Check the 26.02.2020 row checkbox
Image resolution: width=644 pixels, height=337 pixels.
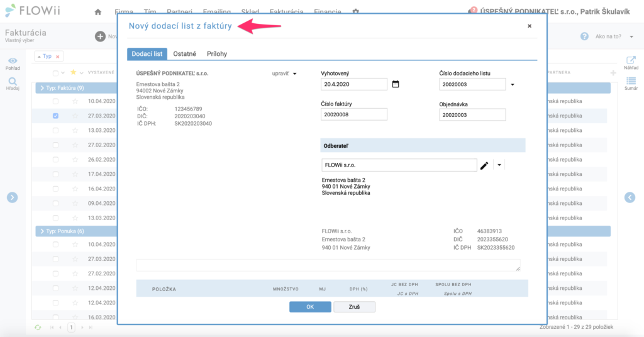[55, 159]
